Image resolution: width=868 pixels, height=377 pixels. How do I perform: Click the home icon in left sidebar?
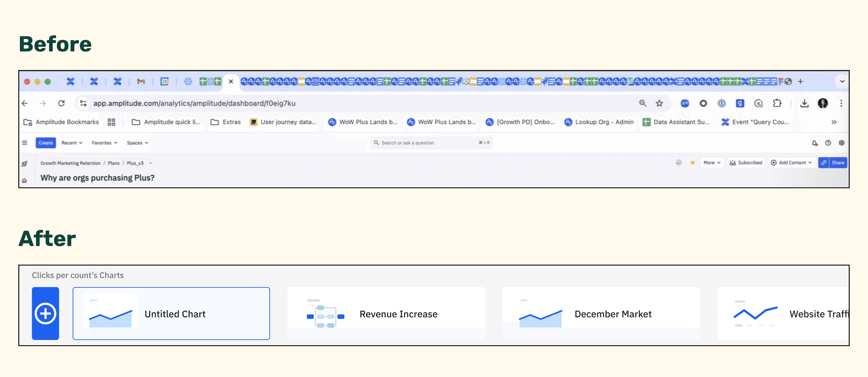click(25, 181)
